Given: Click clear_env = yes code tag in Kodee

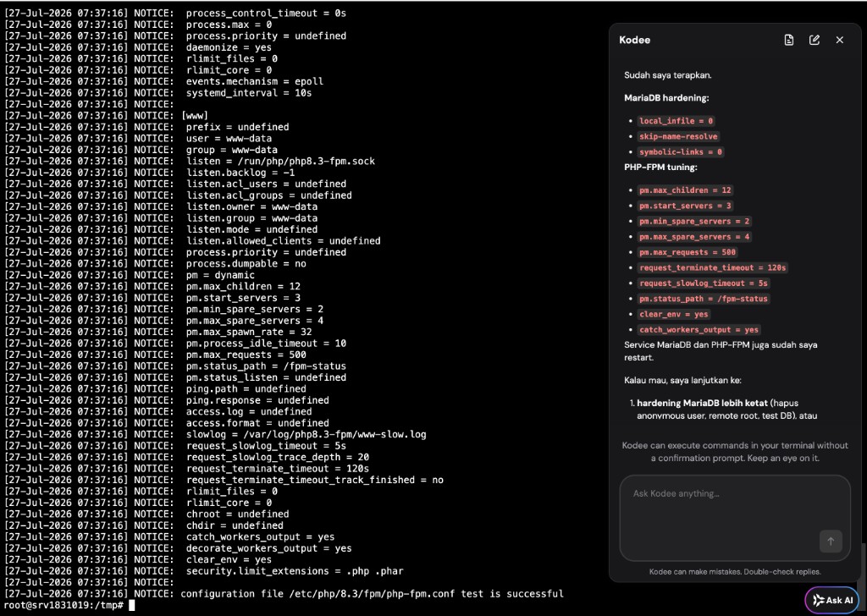Looking at the screenshot, I should pyautogui.click(x=673, y=314).
